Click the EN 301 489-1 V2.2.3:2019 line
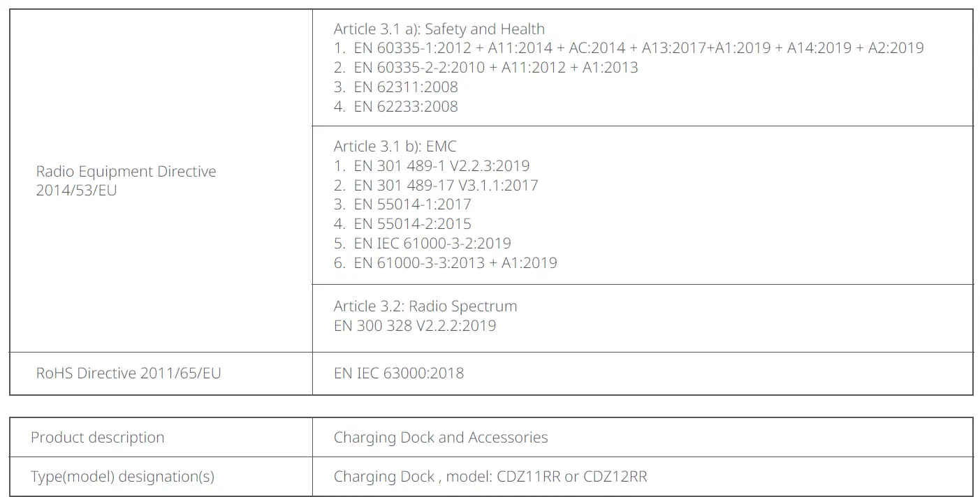 (x=441, y=166)
